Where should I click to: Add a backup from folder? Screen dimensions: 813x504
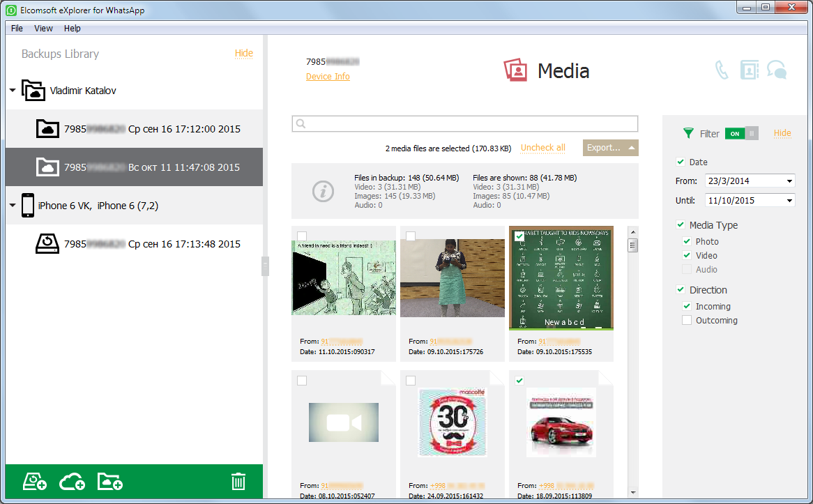[x=109, y=481]
